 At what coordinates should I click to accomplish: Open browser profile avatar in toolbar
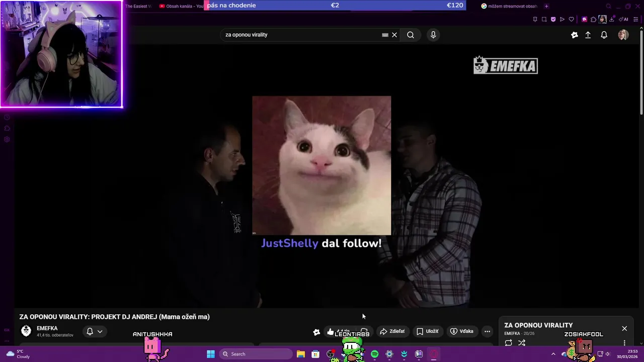(x=602, y=19)
